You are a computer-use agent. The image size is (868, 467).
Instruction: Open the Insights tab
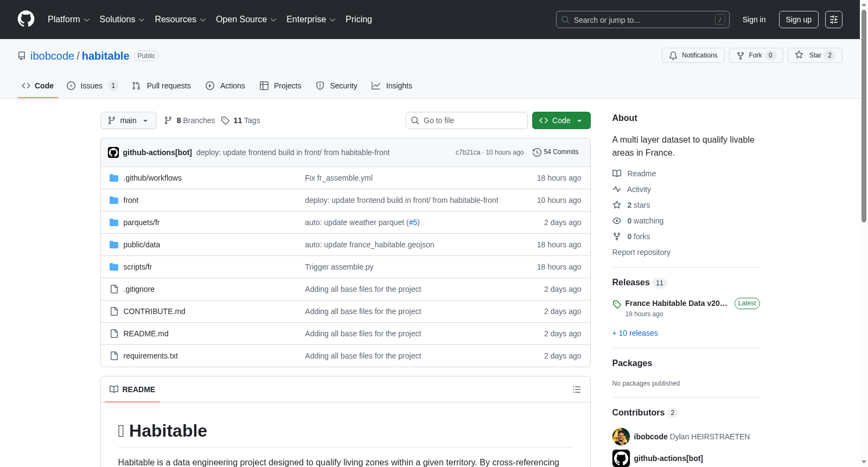(392, 86)
